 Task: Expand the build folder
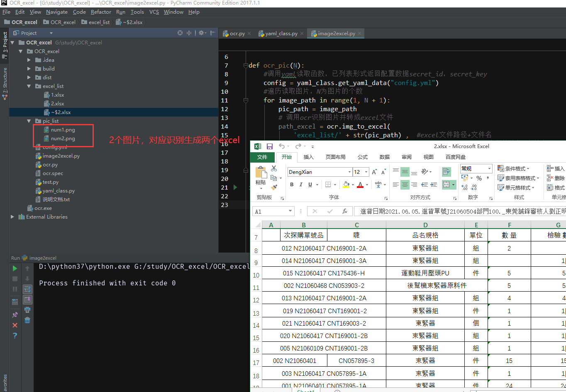[29, 69]
